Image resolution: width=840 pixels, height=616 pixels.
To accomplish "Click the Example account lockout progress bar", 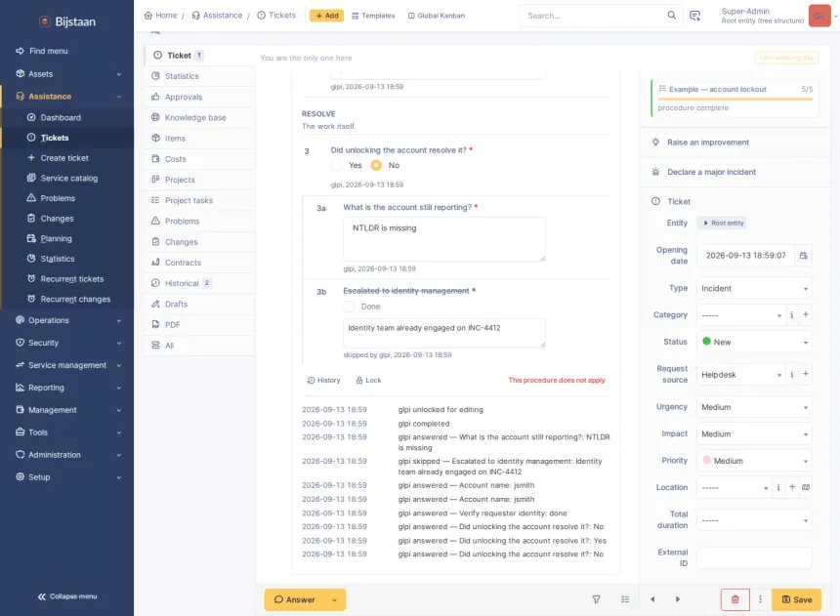I will (735, 100).
